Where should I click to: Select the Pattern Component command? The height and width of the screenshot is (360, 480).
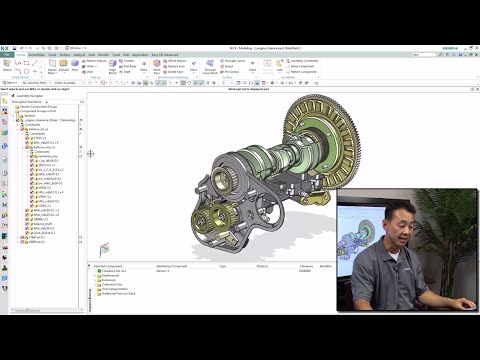coord(301,72)
